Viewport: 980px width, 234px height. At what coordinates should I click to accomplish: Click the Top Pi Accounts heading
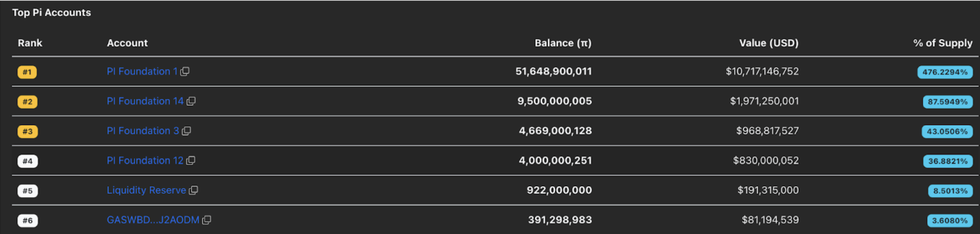tap(52, 12)
